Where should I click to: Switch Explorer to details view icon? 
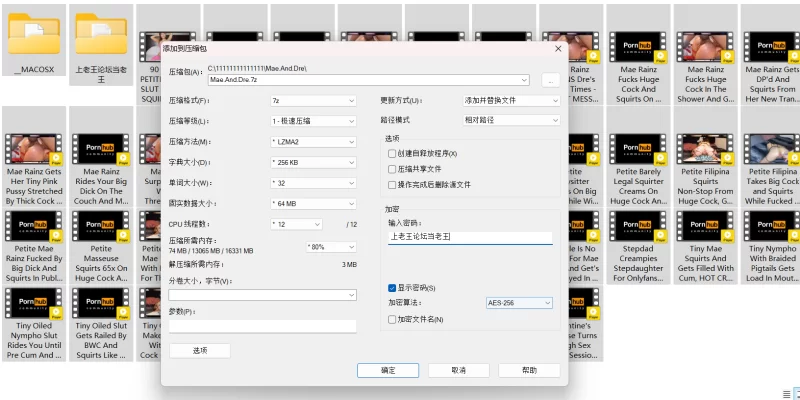click(786, 393)
